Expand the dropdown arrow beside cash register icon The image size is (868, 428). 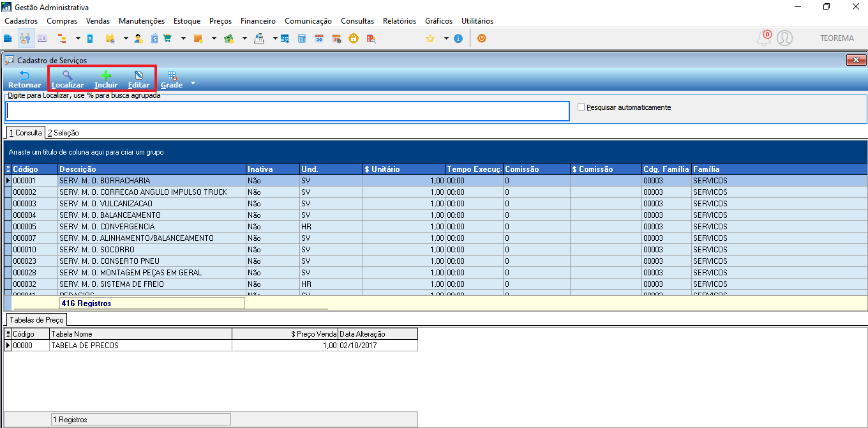click(x=275, y=38)
